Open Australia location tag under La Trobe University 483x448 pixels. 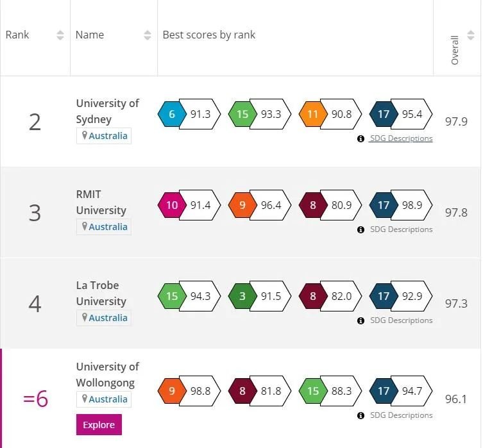pyautogui.click(x=104, y=317)
